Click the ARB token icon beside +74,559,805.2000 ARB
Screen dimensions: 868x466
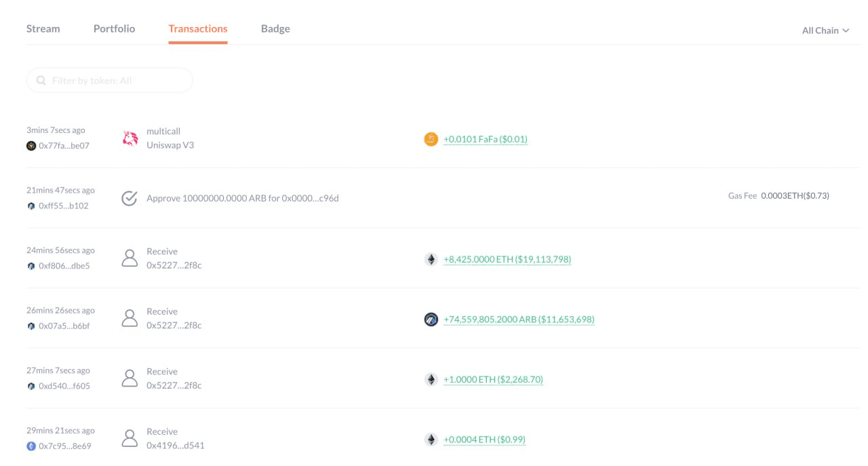431,319
